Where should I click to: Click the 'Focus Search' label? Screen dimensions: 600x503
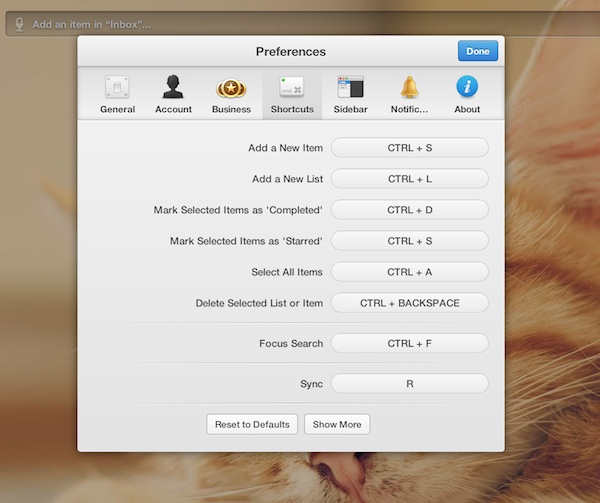(291, 343)
